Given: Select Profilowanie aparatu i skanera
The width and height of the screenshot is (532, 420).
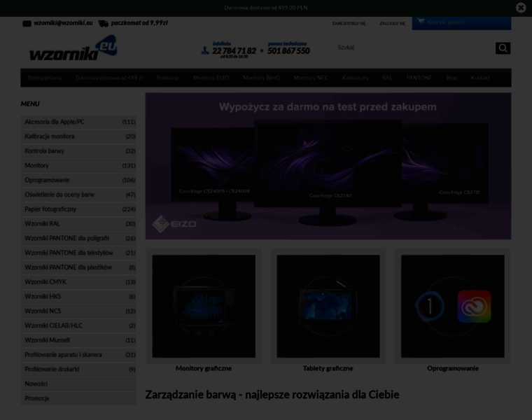Looking at the screenshot, I should (x=78, y=355).
